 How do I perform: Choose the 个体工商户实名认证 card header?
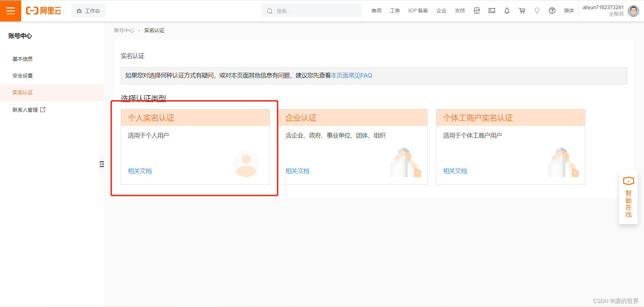511,118
